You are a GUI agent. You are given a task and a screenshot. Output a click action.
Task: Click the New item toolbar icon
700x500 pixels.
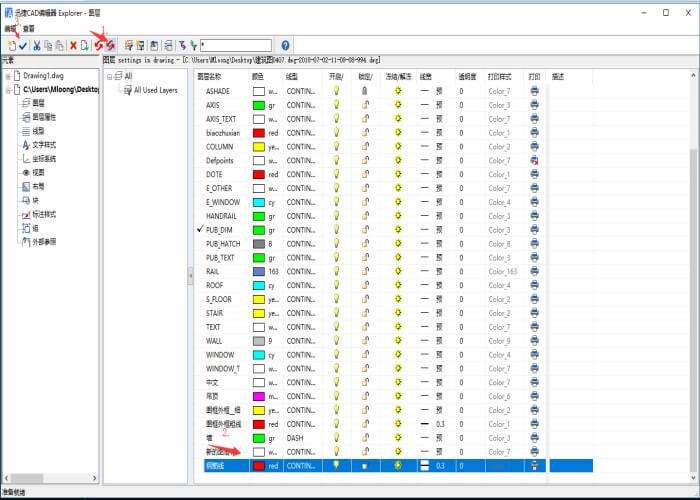(12, 45)
